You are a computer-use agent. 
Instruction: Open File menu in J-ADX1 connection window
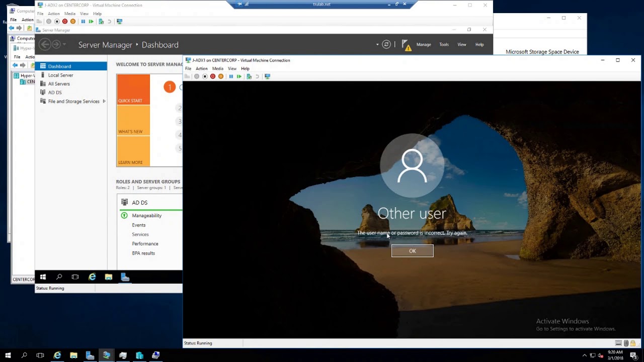(x=188, y=68)
